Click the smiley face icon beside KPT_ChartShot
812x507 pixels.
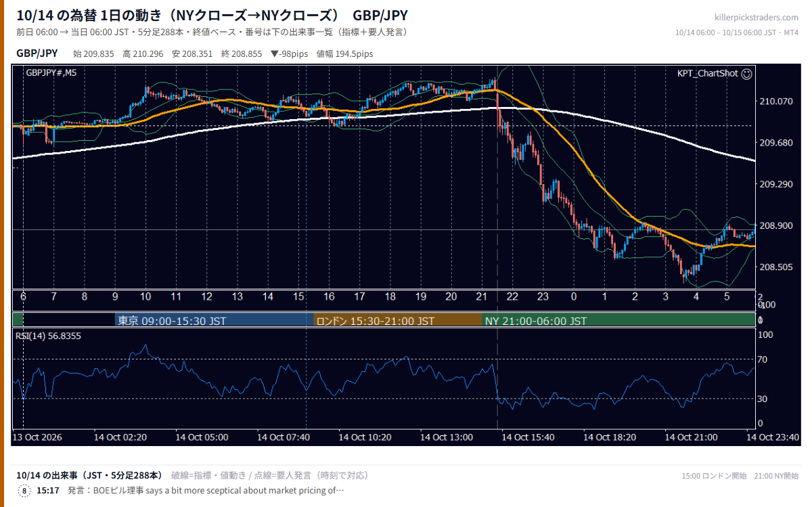(x=746, y=73)
